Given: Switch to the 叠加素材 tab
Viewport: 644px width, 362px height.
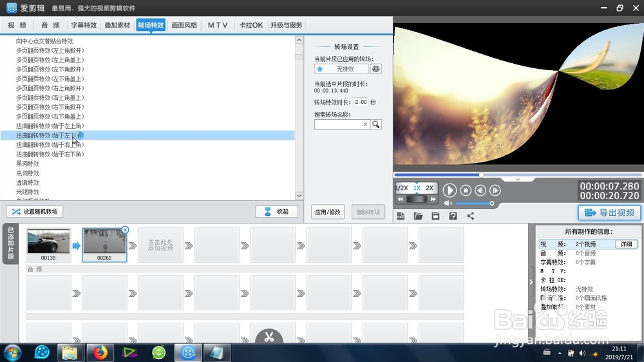Looking at the screenshot, I should [117, 25].
